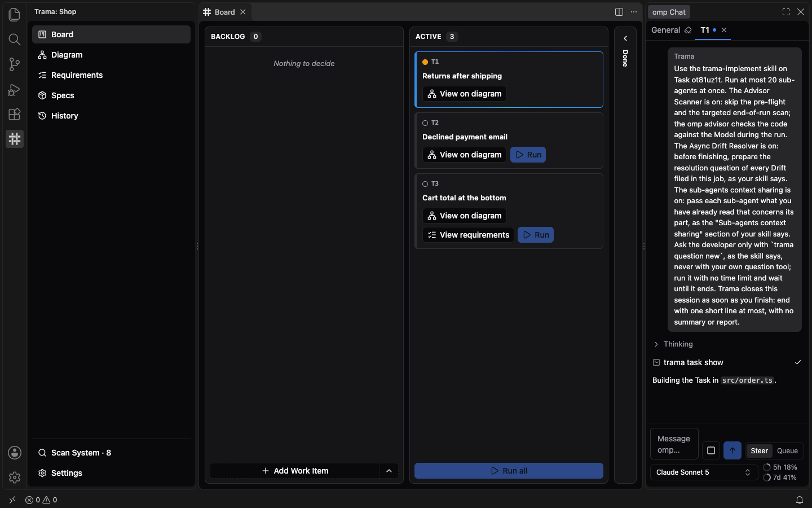
Task: Expand the Thinking section
Action: tap(673, 344)
